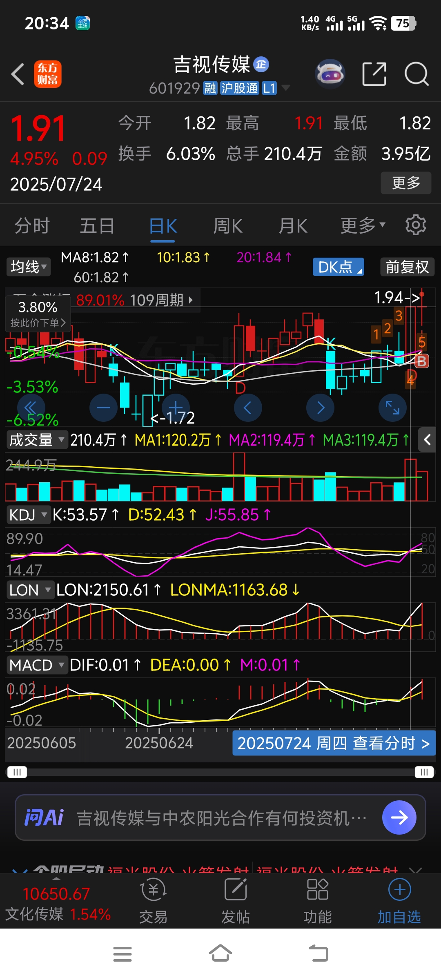Open LON indicator dropdown
The image size is (441, 980).
coord(30,590)
